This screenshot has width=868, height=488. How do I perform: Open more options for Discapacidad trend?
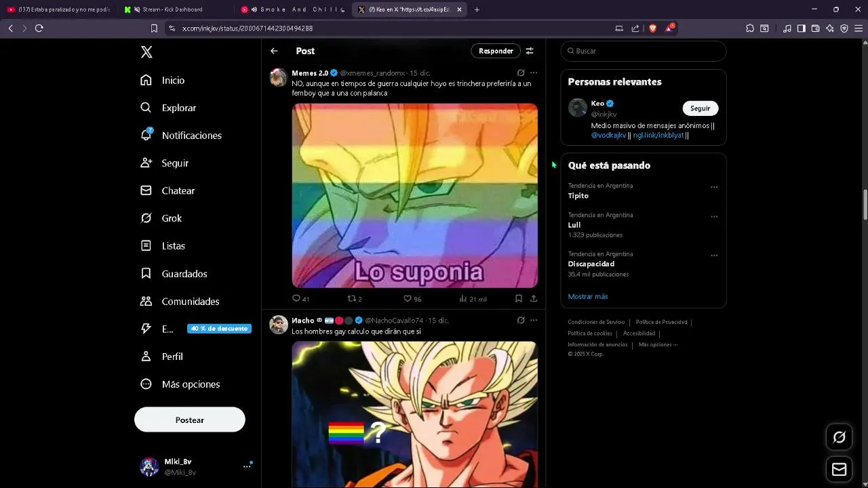714,256
